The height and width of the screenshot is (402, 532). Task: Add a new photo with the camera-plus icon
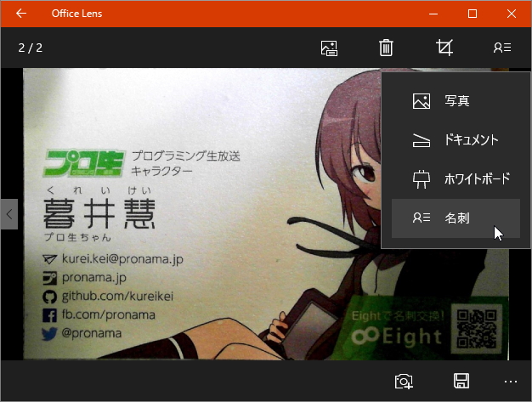tap(404, 382)
